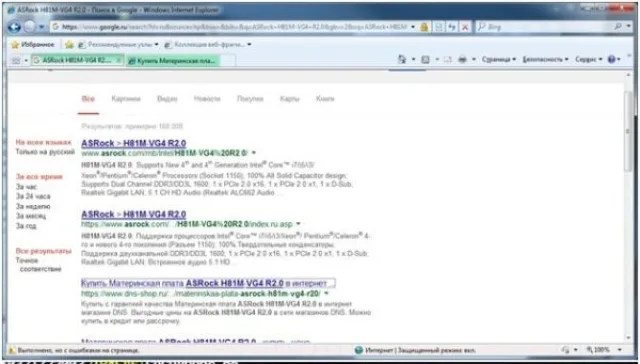
Task: Select Точное соответствие filter
Action: coord(39,264)
